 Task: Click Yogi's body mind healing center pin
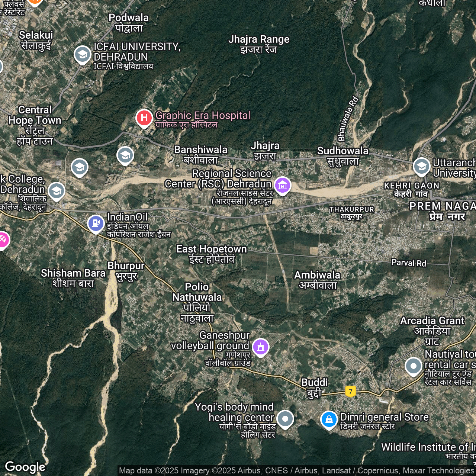(x=285, y=419)
